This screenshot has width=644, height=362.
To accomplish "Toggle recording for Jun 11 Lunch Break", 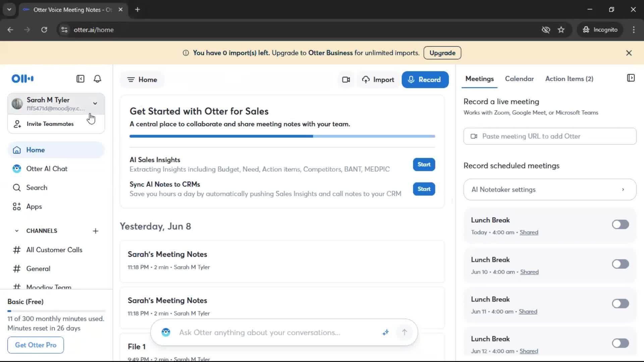I will pyautogui.click(x=620, y=304).
